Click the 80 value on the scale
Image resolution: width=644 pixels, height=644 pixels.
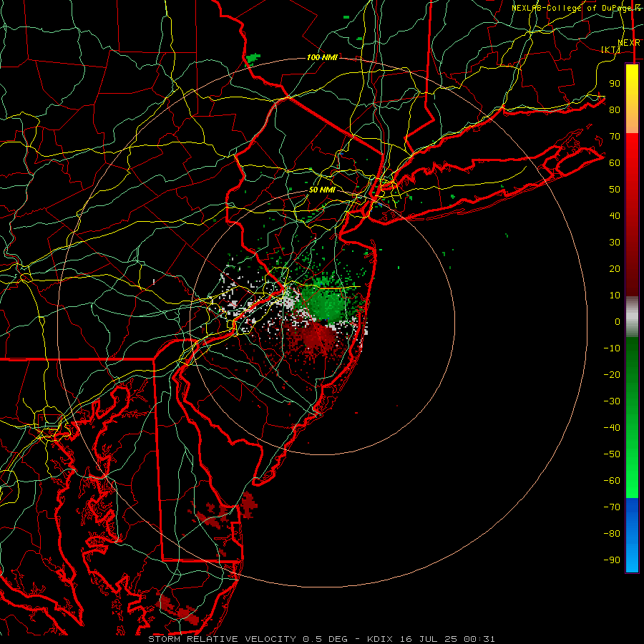615,109
